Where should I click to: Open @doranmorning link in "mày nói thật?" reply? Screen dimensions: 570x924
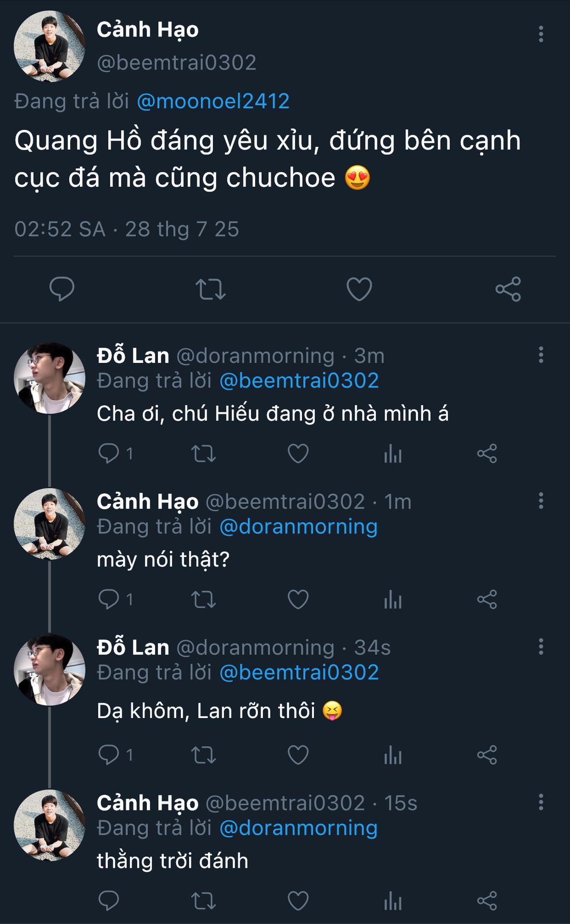[298, 527]
